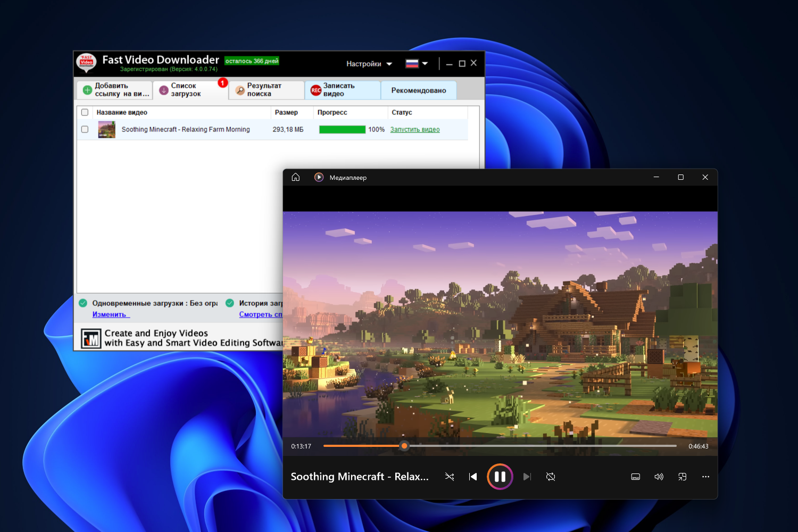Click the Fast Video Downloader logo icon
The height and width of the screenshot is (532, 798).
pyautogui.click(x=86, y=63)
